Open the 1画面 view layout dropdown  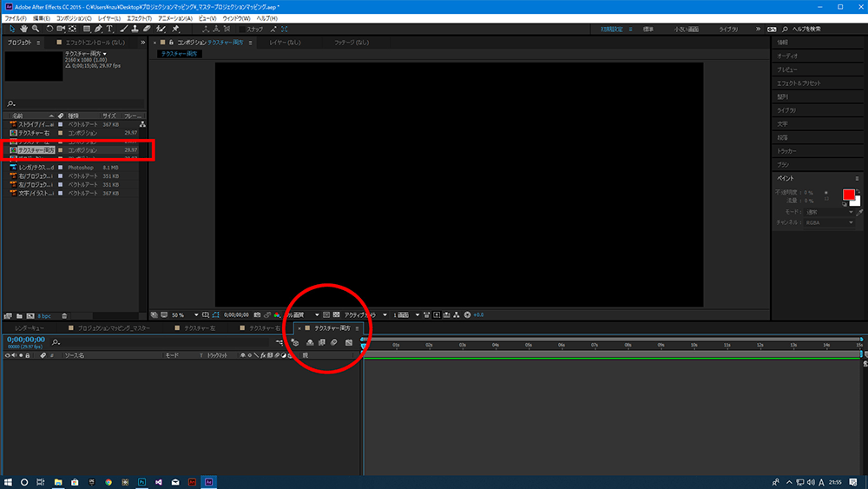tap(406, 314)
